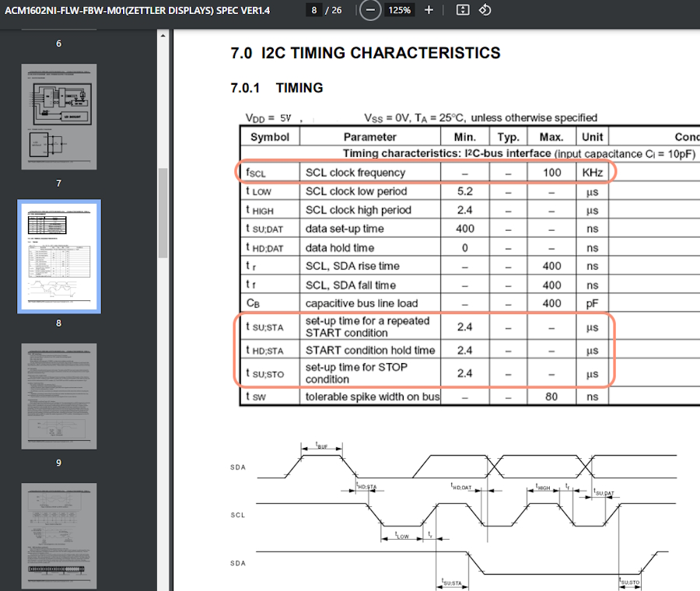Click the "SCL clock low period" cell
Screen dimensions: 700x591
click(356, 191)
